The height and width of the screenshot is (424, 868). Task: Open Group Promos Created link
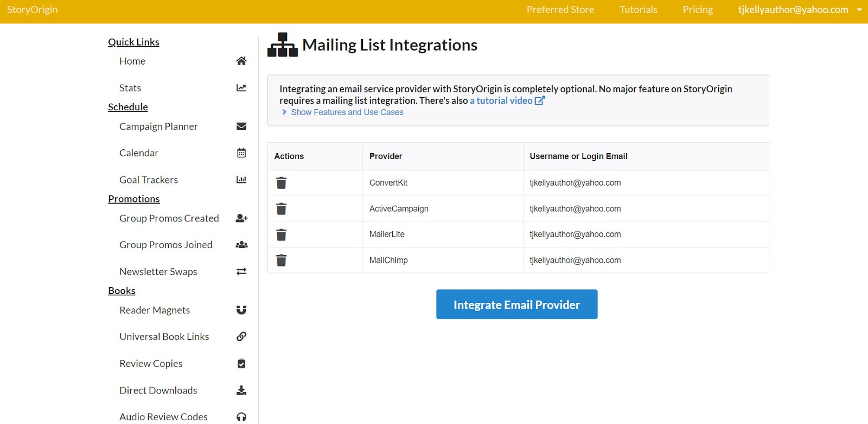click(169, 218)
